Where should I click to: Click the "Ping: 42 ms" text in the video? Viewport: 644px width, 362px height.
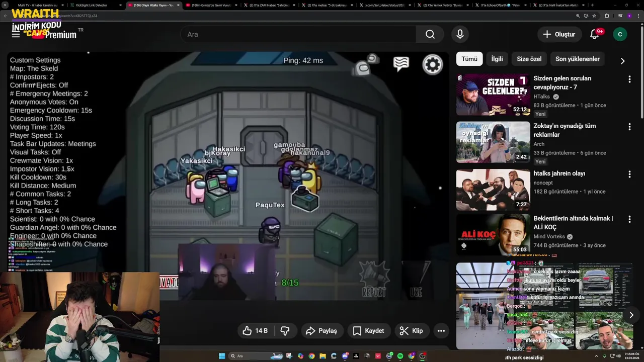[x=303, y=60]
